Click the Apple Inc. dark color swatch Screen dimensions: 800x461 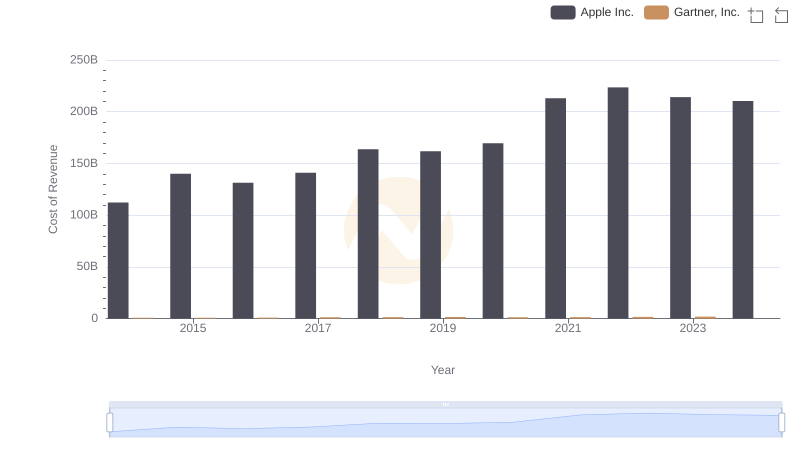563,12
